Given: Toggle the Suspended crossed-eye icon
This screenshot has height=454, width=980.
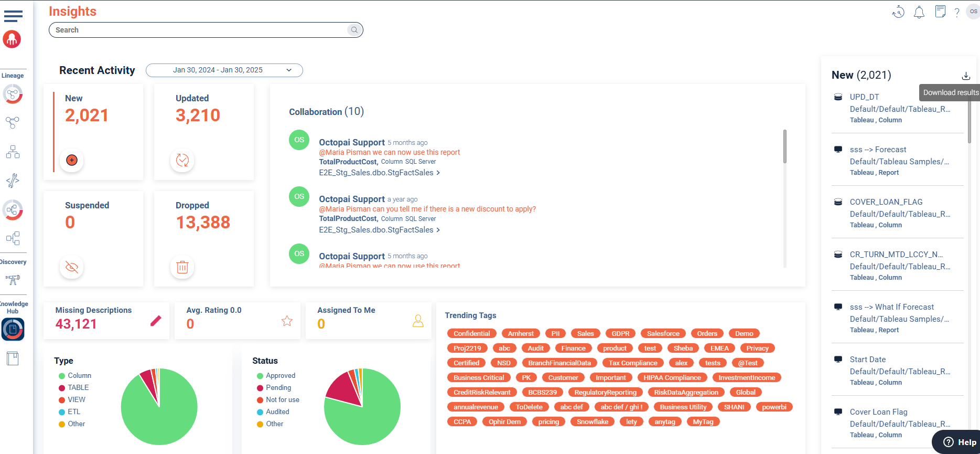Looking at the screenshot, I should tap(72, 267).
